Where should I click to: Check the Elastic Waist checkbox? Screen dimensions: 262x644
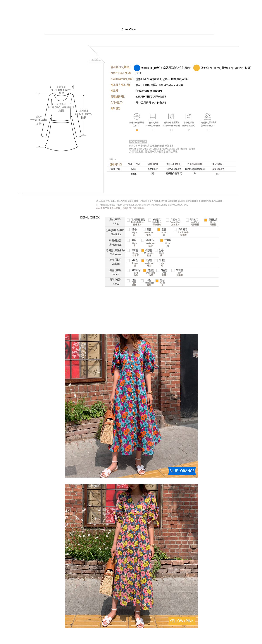175,229
